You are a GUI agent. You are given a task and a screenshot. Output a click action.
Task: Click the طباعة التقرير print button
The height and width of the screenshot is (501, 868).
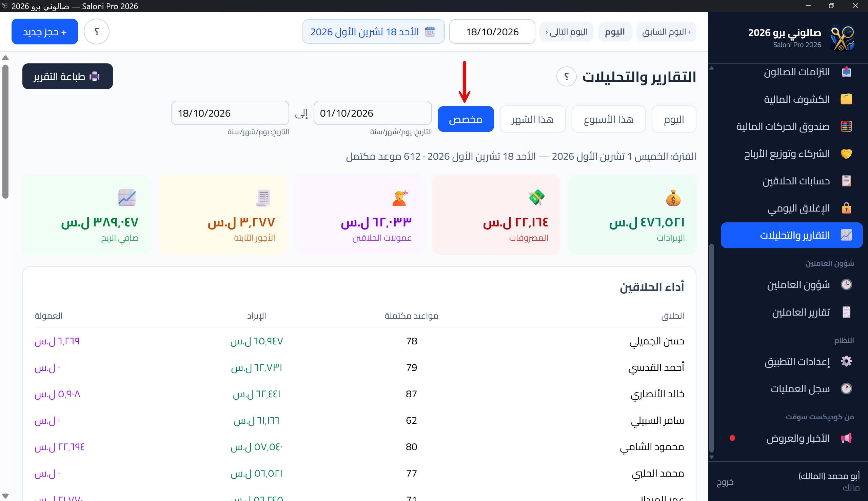click(x=67, y=76)
